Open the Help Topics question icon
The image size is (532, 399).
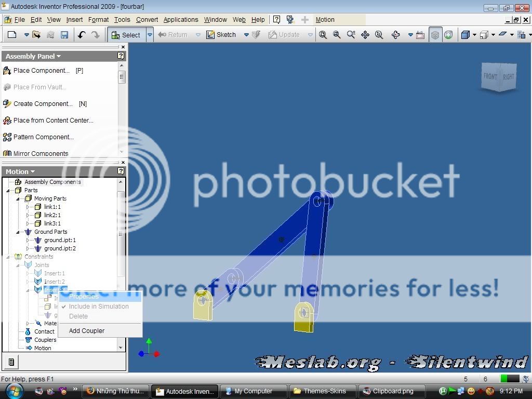tap(276, 20)
